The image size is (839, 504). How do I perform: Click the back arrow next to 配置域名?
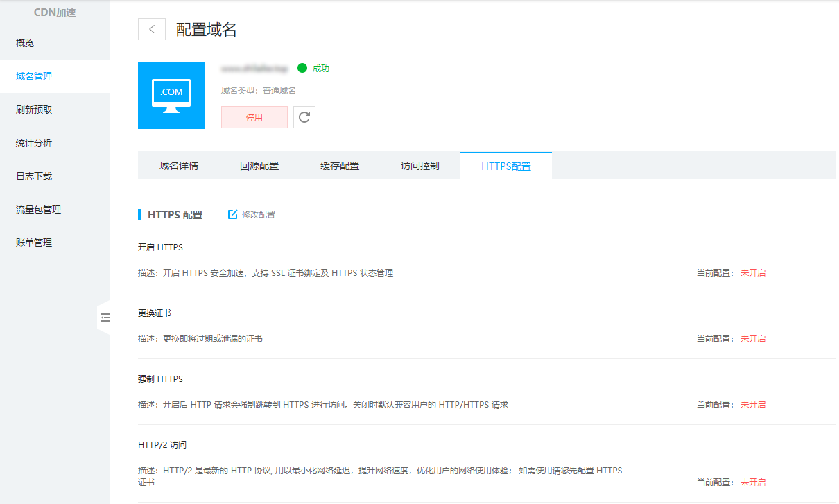(x=152, y=29)
